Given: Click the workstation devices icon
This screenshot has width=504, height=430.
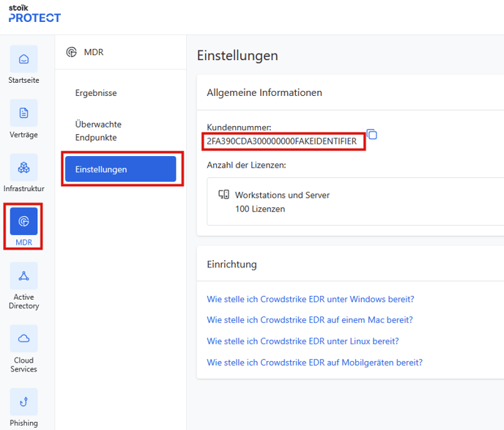Looking at the screenshot, I should pos(223,194).
